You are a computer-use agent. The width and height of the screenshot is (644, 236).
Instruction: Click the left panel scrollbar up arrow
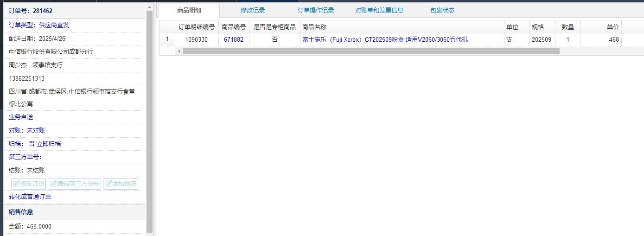point(149,6)
